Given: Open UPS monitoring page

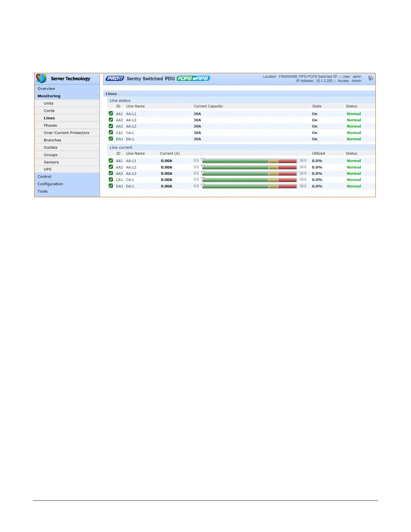Looking at the screenshot, I should 48,169.
